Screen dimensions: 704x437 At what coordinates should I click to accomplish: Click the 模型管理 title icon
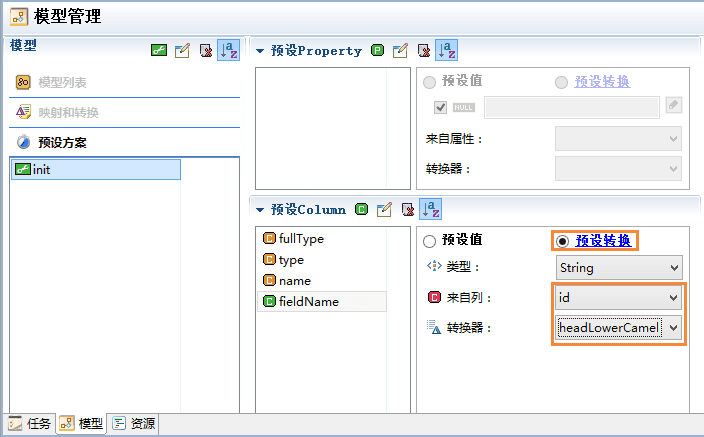tap(19, 17)
